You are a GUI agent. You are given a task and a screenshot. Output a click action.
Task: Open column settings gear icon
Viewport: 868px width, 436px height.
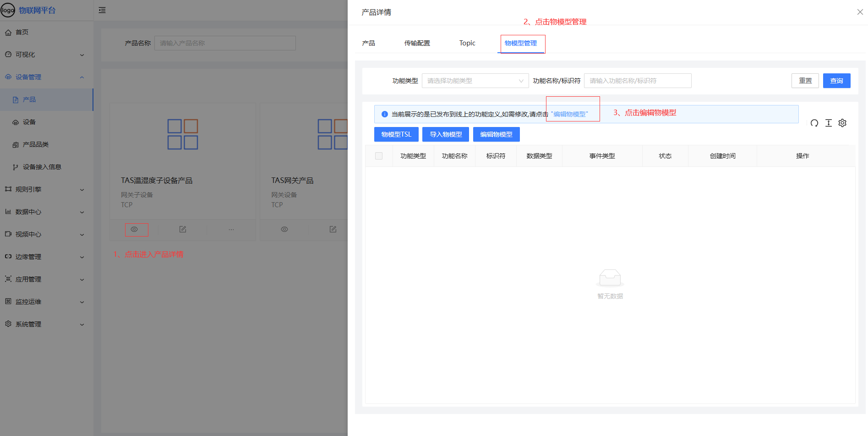pyautogui.click(x=842, y=123)
